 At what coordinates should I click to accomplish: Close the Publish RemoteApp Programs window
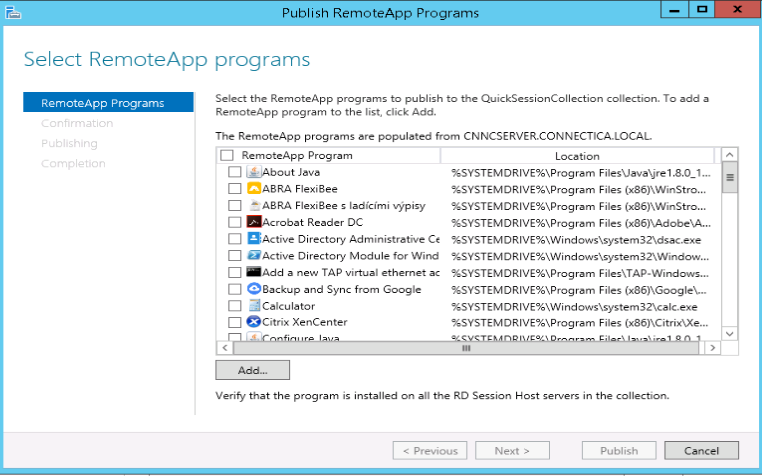(737, 9)
